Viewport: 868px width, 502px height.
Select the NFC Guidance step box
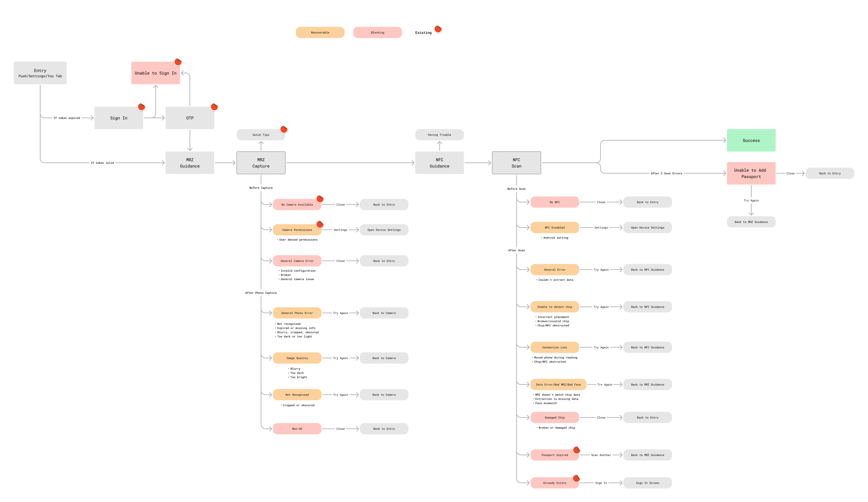point(439,163)
